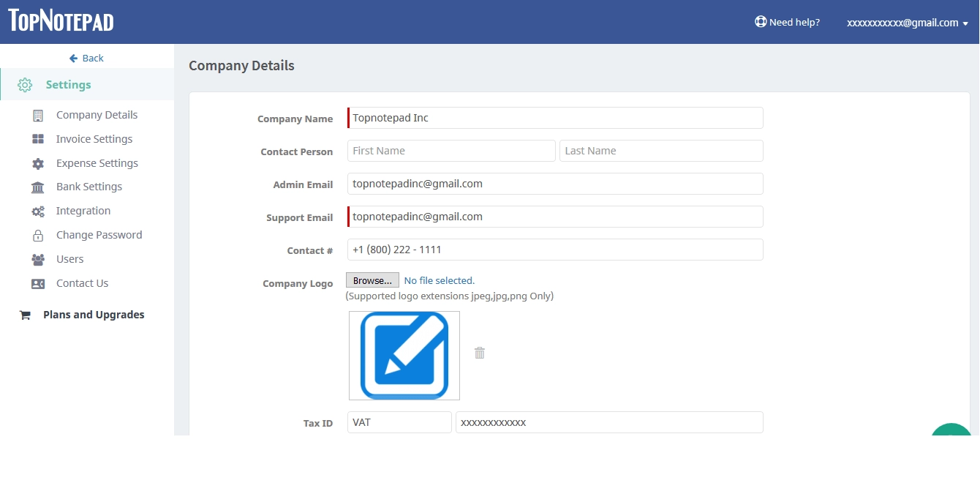The height and width of the screenshot is (483, 980).
Task: Select the Settings section header
Action: tap(68, 85)
